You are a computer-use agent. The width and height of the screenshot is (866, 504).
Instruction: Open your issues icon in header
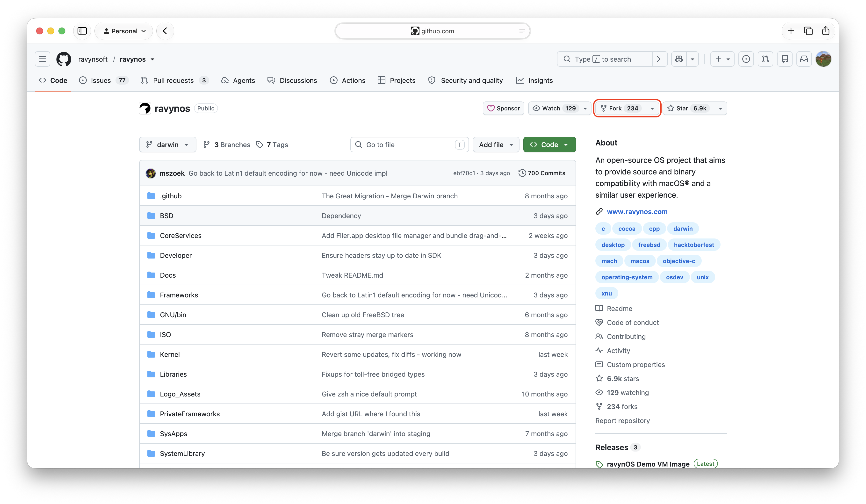[746, 59]
